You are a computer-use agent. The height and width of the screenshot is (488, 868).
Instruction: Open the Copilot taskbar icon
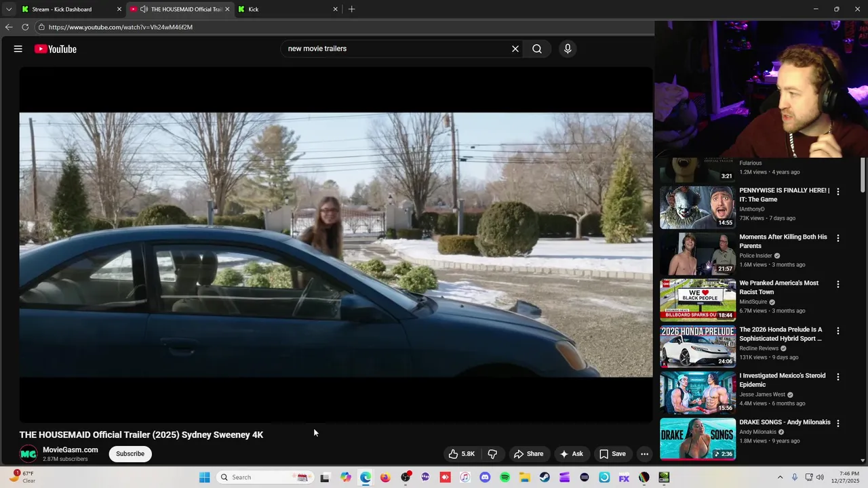[x=346, y=477]
